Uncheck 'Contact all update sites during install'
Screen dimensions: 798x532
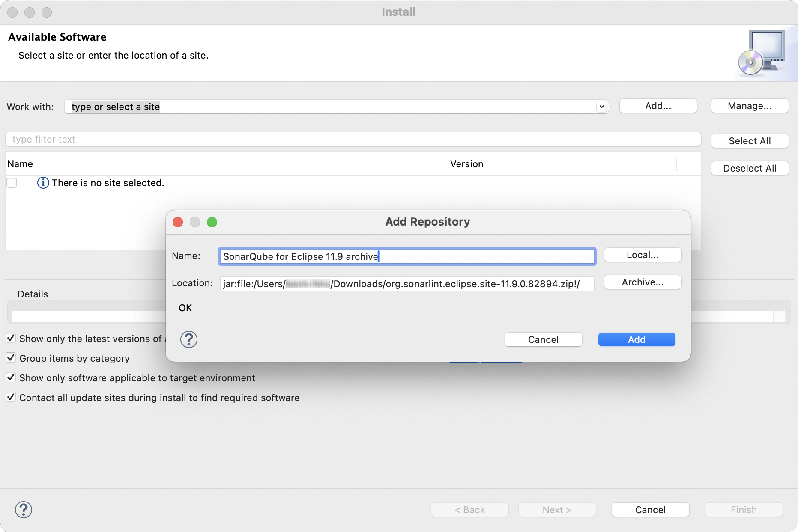11,397
